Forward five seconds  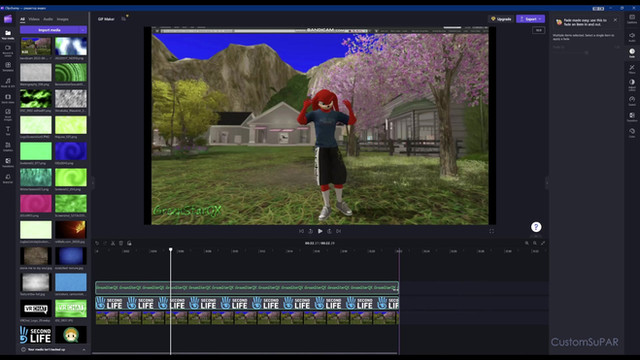329,231
